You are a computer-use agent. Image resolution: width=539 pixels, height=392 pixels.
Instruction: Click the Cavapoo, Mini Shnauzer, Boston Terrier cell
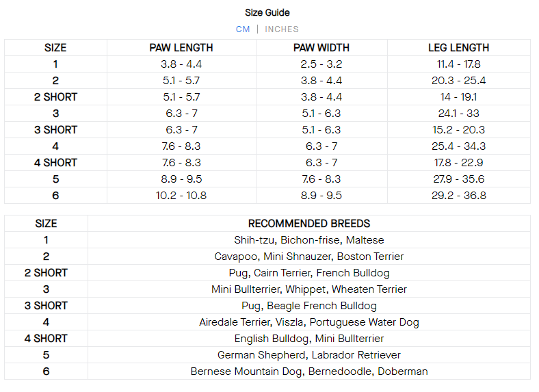point(309,257)
